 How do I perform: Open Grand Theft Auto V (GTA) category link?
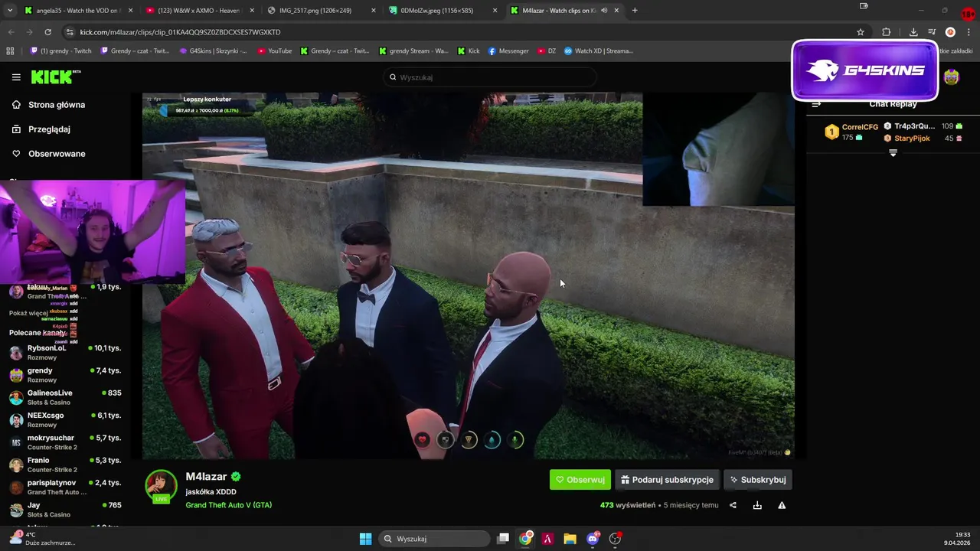pyautogui.click(x=228, y=505)
